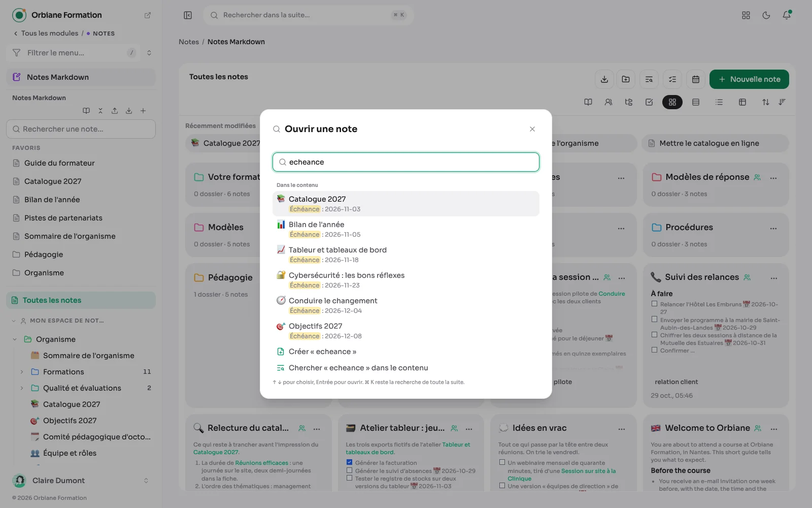Collapse the "Mon espace de notes" section
The width and height of the screenshot is (812, 508).
pyautogui.click(x=14, y=321)
